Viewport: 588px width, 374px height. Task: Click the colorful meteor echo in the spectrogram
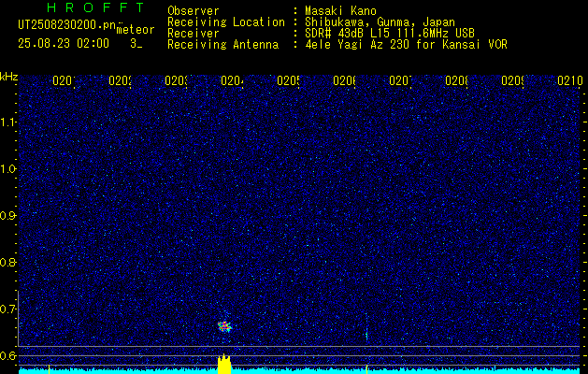tap(224, 326)
